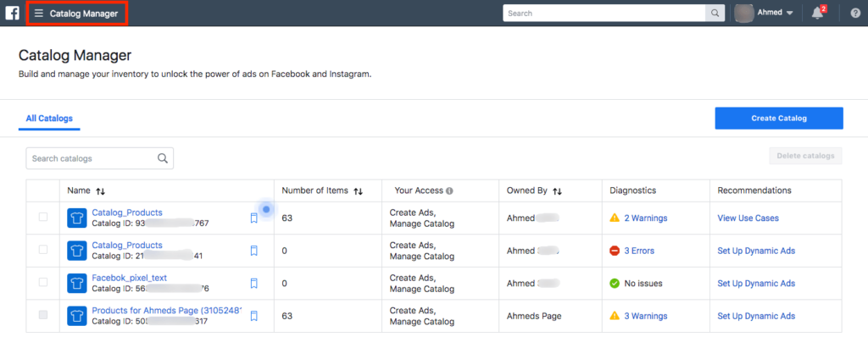This screenshot has width=868, height=348.
Task: Open the 3 Warnings diagnostics link
Action: tap(645, 316)
